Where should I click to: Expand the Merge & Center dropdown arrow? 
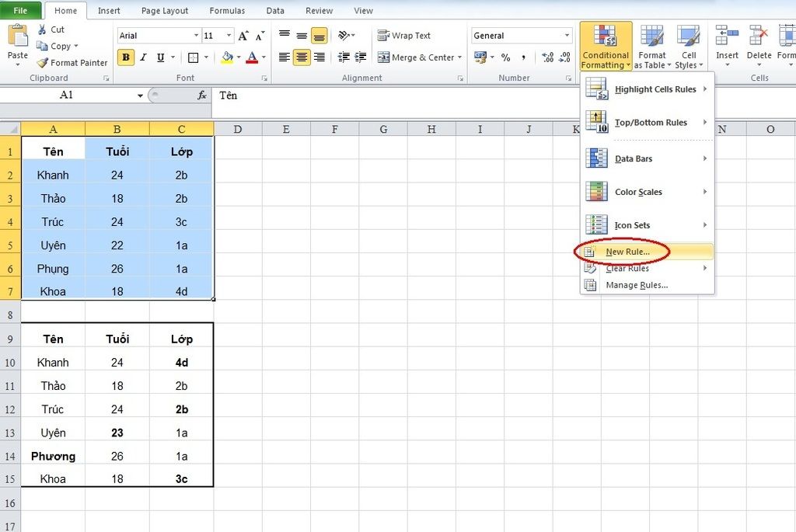pyautogui.click(x=459, y=57)
